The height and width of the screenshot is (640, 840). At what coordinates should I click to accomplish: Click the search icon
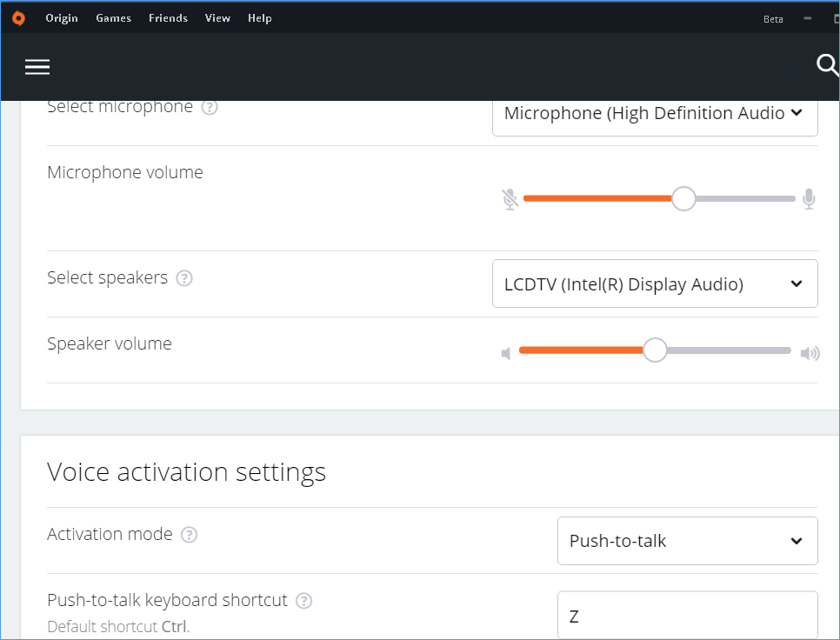(825, 65)
